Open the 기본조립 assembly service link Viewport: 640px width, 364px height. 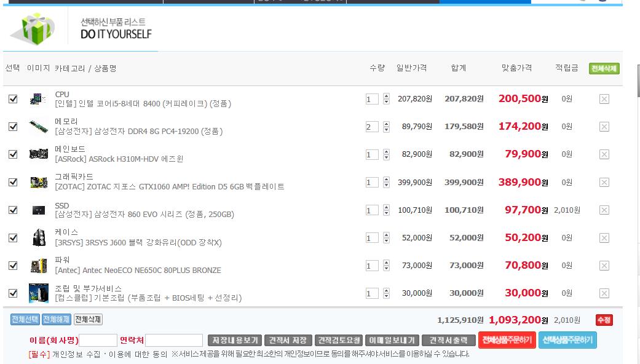148,298
